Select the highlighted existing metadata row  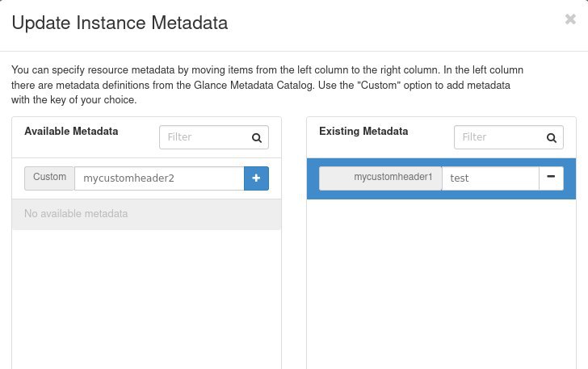(441, 178)
